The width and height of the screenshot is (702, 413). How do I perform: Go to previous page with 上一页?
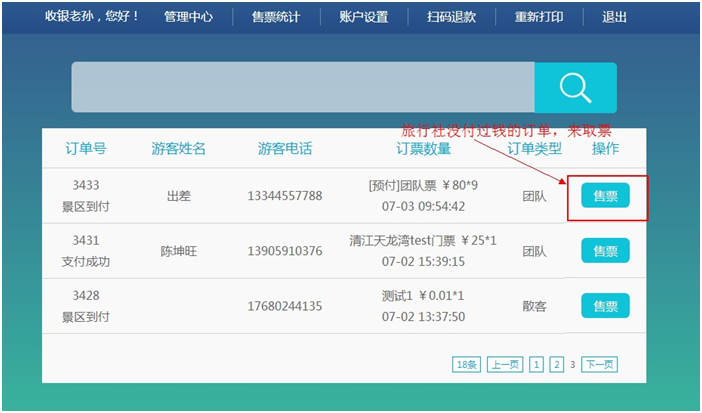click(504, 365)
